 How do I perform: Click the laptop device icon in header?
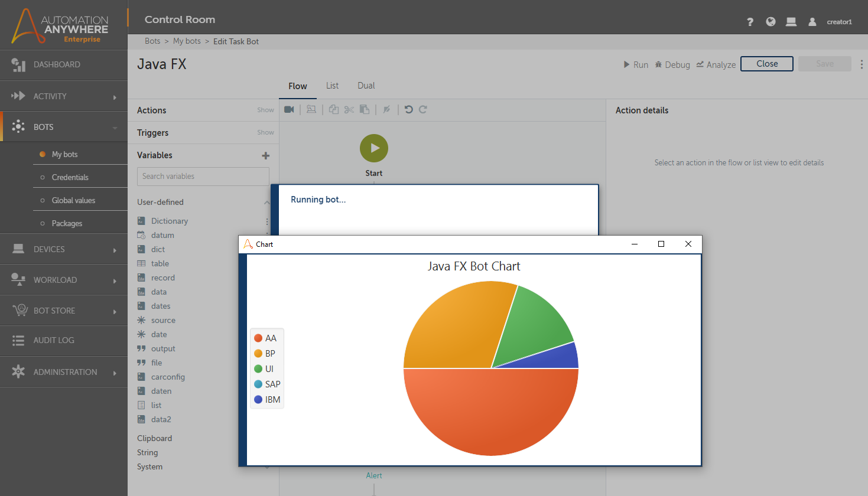pyautogui.click(x=791, y=22)
